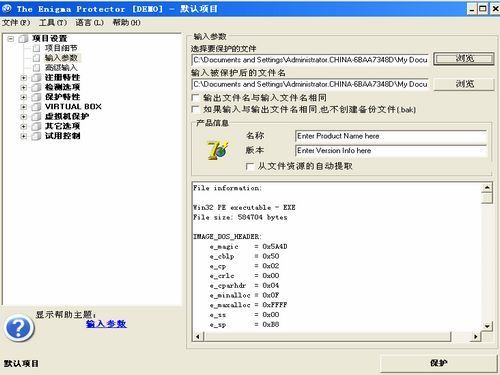This screenshot has height=375, width=500.
Task: Click the product icon in 产品信息 group
Action: pos(217,150)
